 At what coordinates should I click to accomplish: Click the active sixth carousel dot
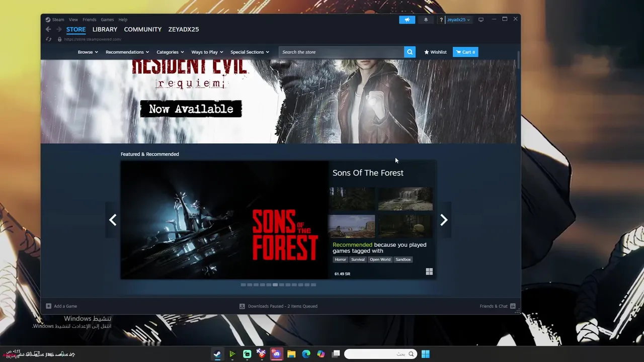[275, 285]
